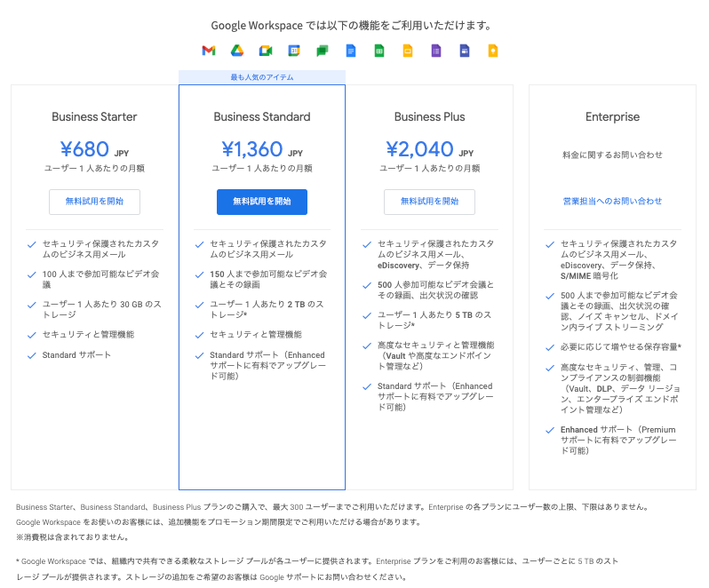Click the Business Standard plan title

(262, 116)
